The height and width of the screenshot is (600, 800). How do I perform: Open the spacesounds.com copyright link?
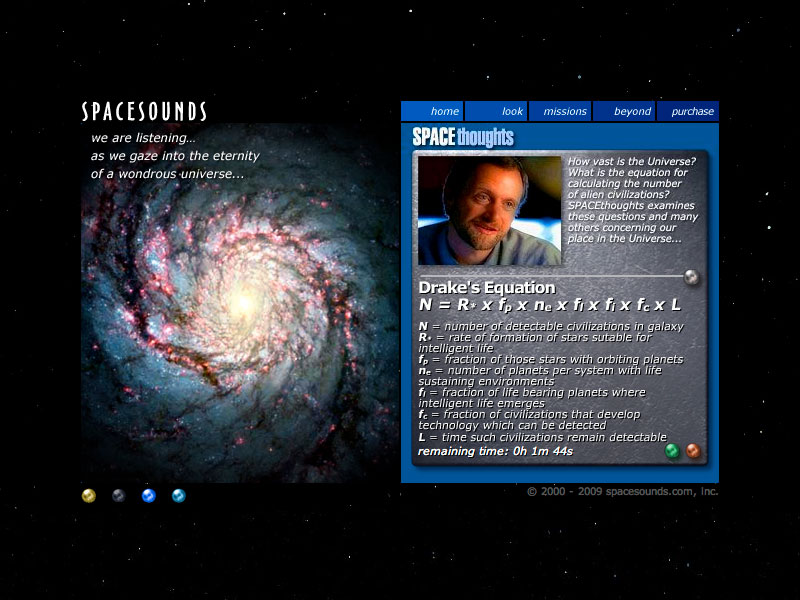[x=622, y=491]
